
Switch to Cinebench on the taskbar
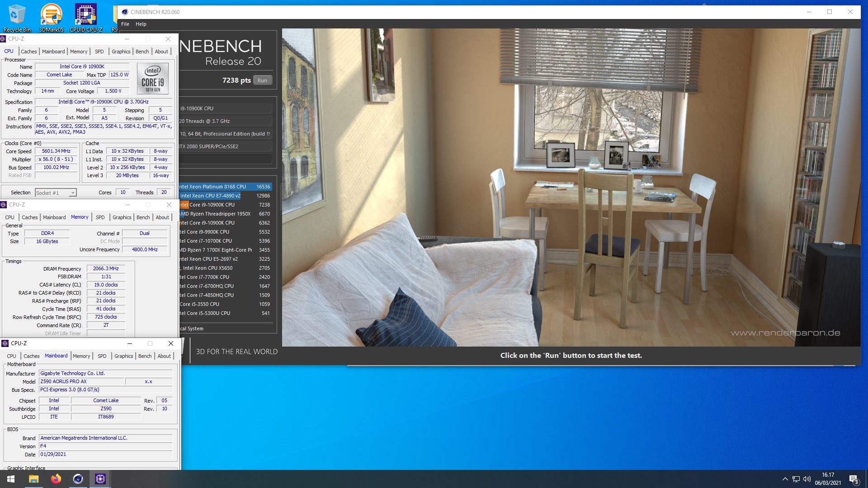[78, 479]
